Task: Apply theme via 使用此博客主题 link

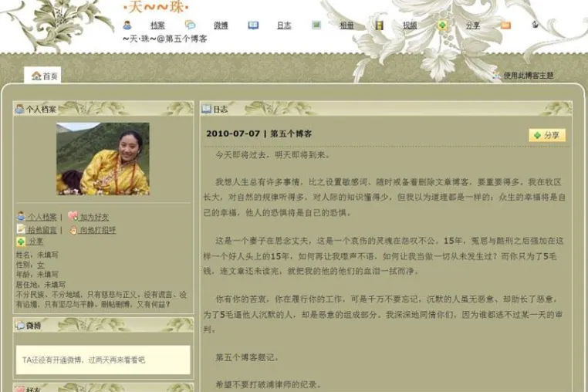Action: point(529,76)
